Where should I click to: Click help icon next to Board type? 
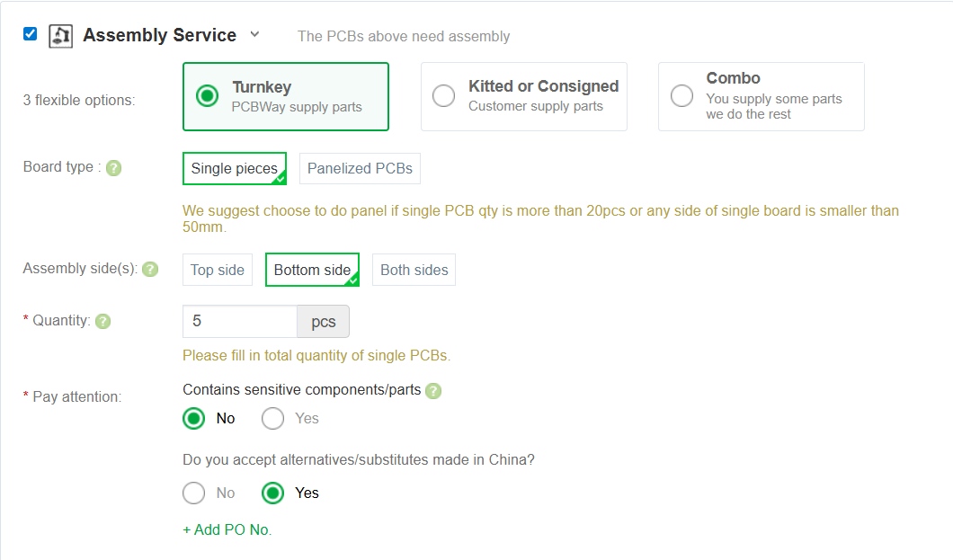click(113, 168)
